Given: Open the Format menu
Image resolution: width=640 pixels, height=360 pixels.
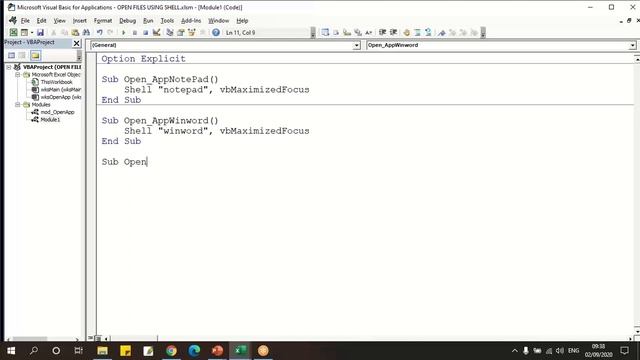Looking at the screenshot, I should [103, 20].
